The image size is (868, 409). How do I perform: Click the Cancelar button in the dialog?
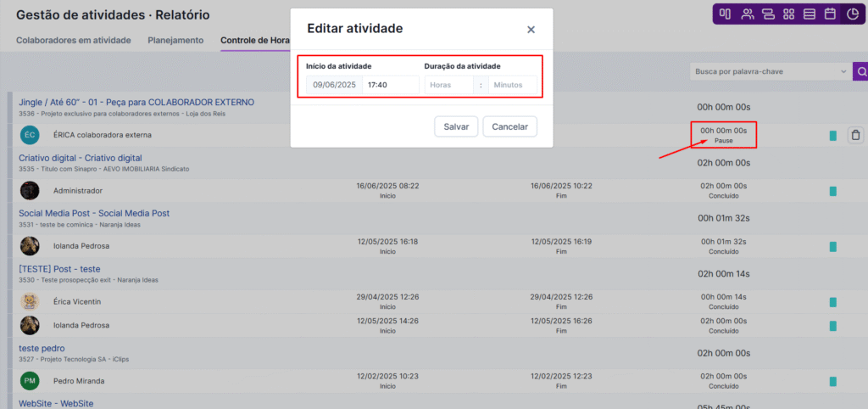click(x=509, y=127)
